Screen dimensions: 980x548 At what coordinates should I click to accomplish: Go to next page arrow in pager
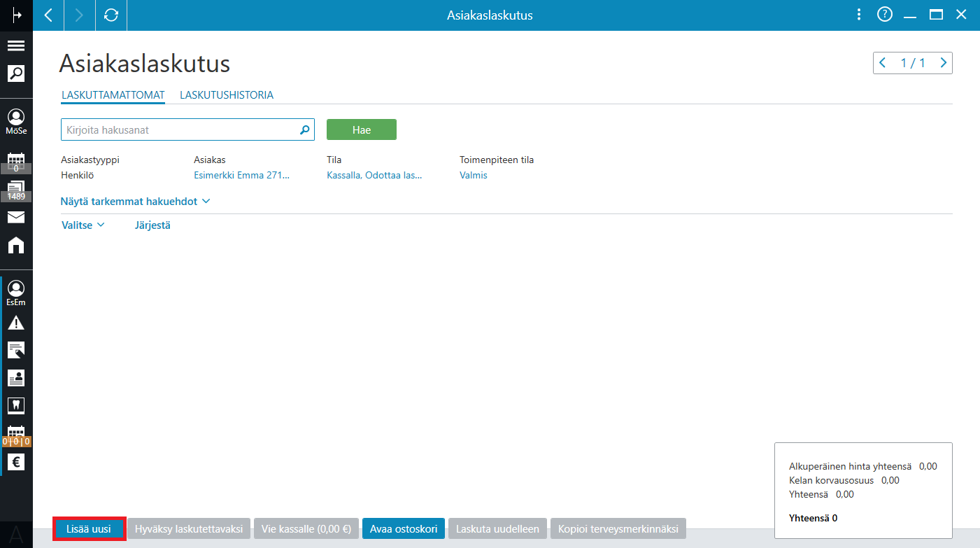pyautogui.click(x=944, y=63)
